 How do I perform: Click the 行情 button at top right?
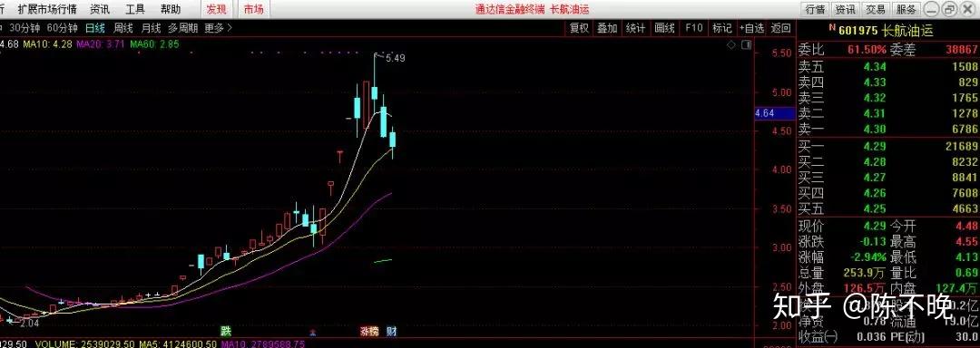pyautogui.click(x=815, y=9)
